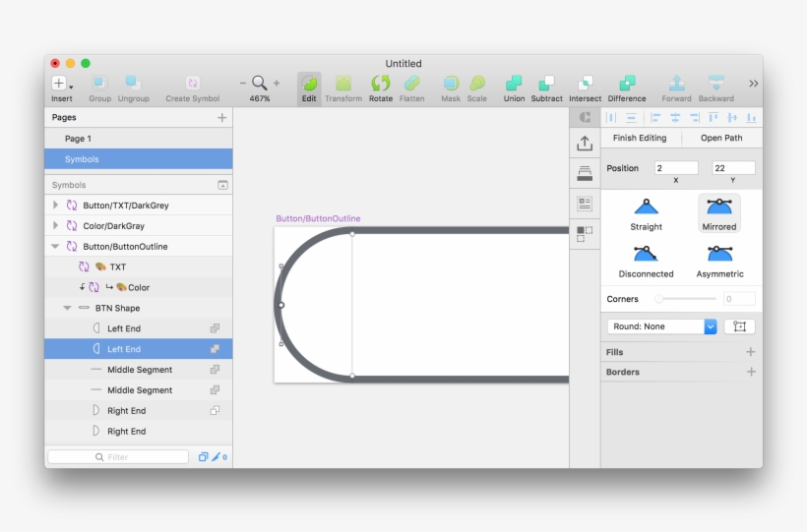Click the Mask toolbar icon
This screenshot has width=807, height=532.
[451, 84]
